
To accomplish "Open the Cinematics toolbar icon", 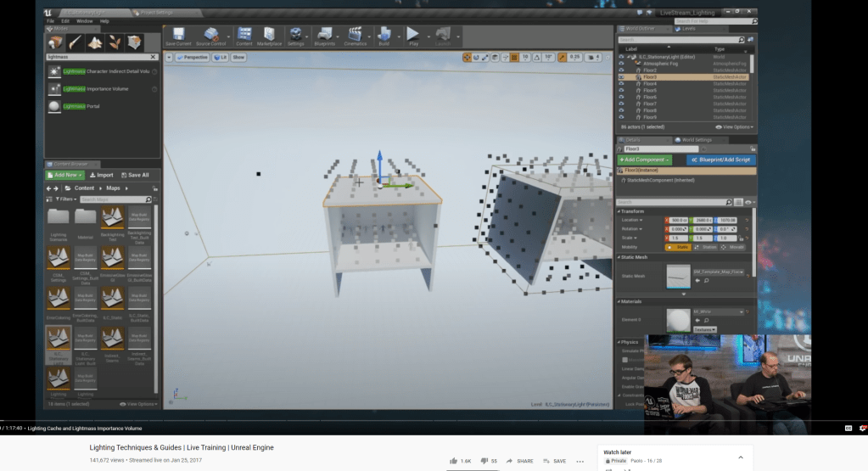I will coord(355,36).
